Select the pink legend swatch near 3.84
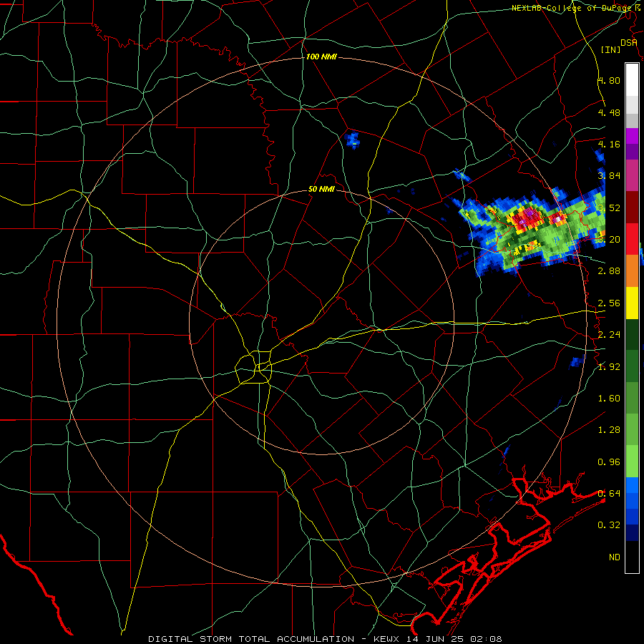Viewport: 644px width, 644px height. (632, 175)
